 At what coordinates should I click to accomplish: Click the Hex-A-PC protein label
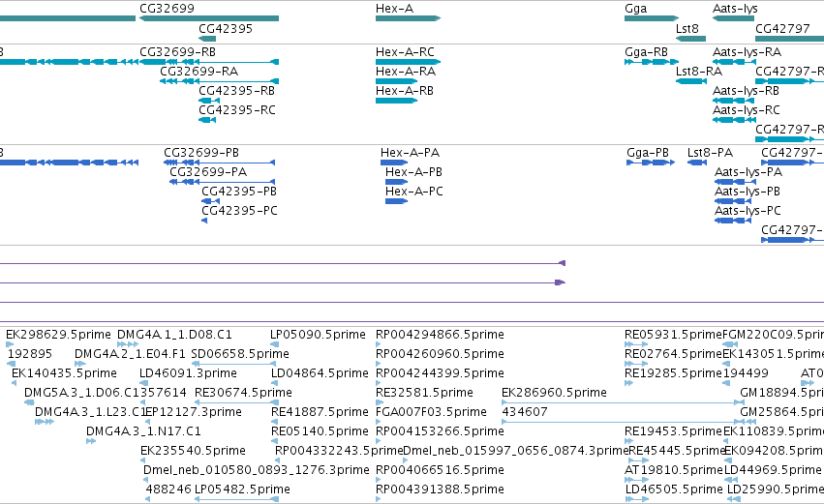[x=414, y=192]
